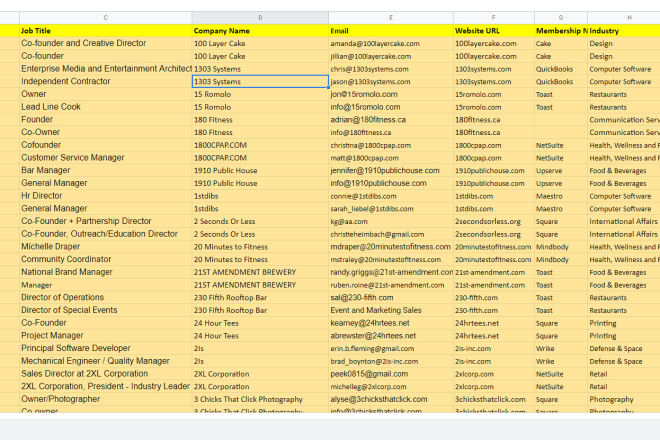Select brad_boynton@2is-inc.com cell
The image size is (660, 440).
click(391, 361)
